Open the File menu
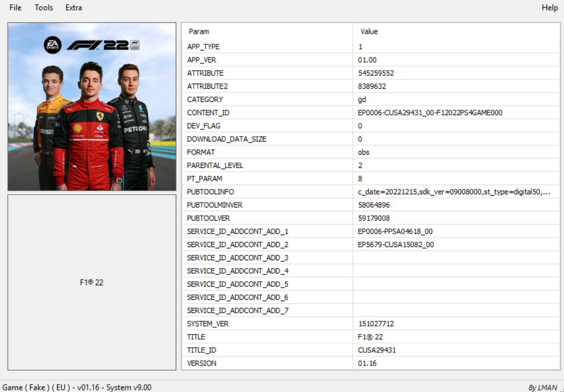Image resolution: width=564 pixels, height=392 pixels. (x=15, y=7)
